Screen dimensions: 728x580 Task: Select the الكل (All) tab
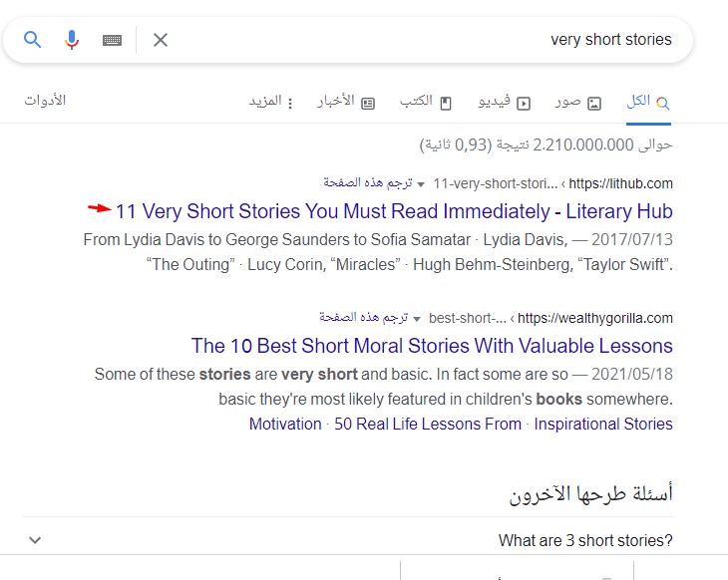pyautogui.click(x=648, y=102)
